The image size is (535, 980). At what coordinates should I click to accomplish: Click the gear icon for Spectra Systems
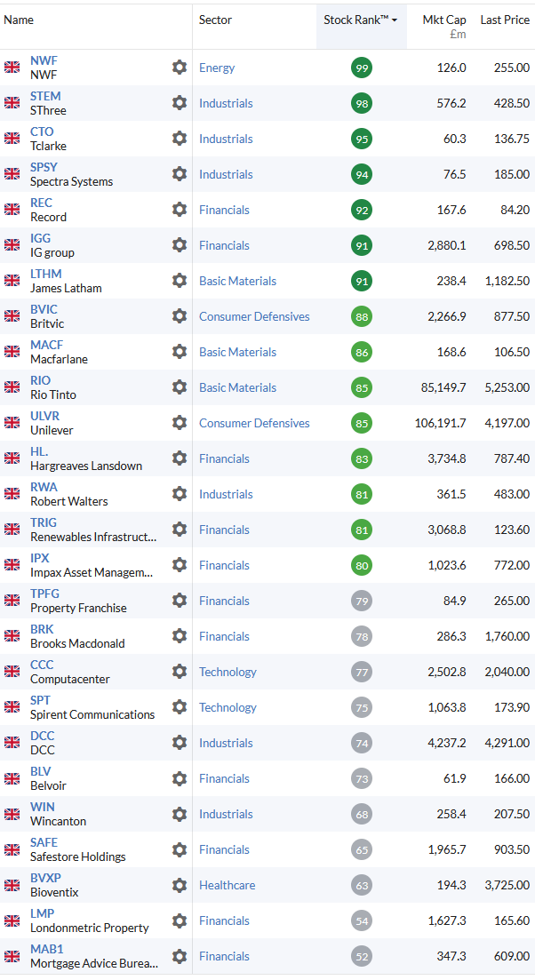[180, 174]
